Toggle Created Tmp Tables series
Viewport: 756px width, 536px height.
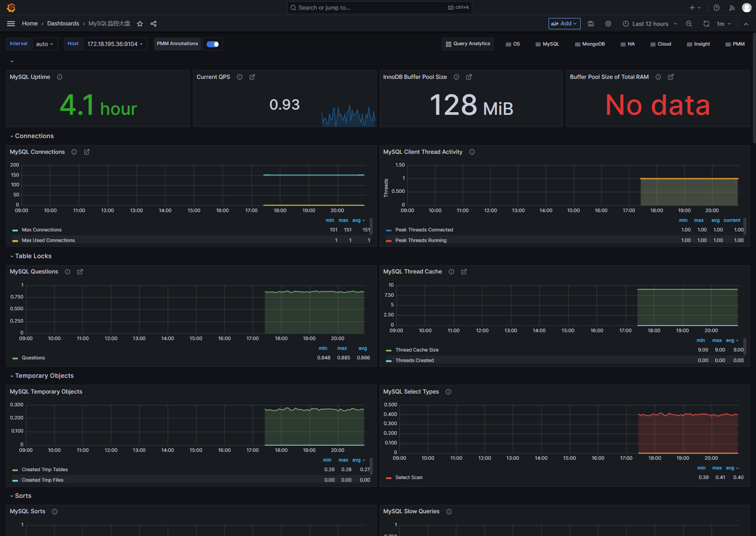[x=45, y=469]
